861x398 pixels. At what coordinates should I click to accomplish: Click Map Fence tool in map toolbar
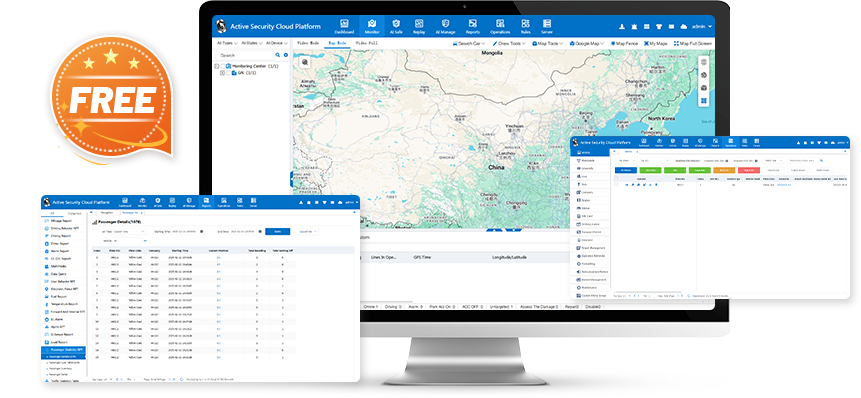[x=624, y=43]
